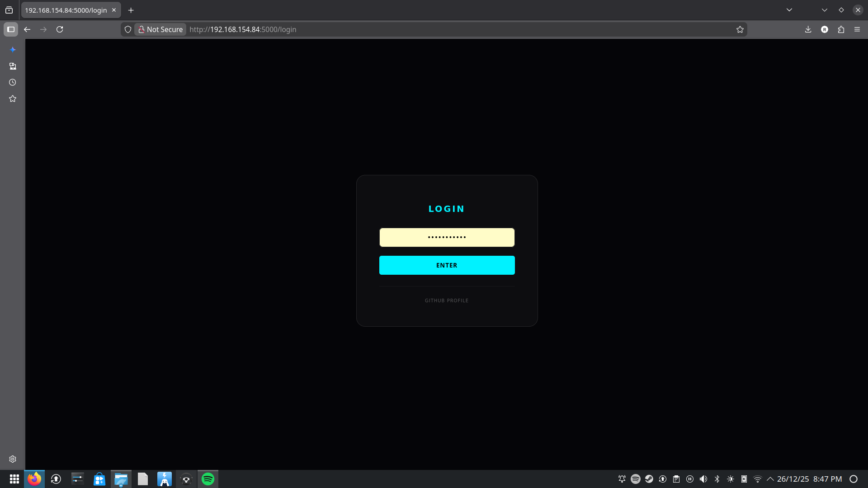Open synced tabs sidebar icon
Viewport: 868px width, 488px height.
(13, 66)
